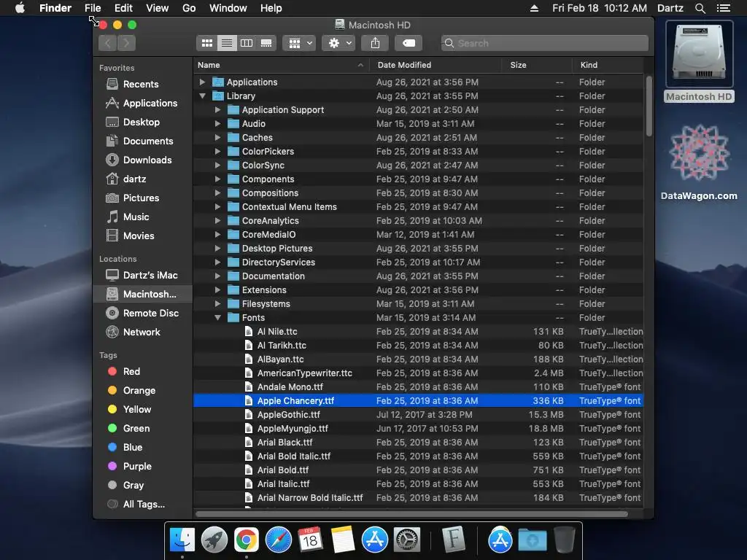Open the Help menu
This screenshot has height=560, width=747.
point(271,8)
